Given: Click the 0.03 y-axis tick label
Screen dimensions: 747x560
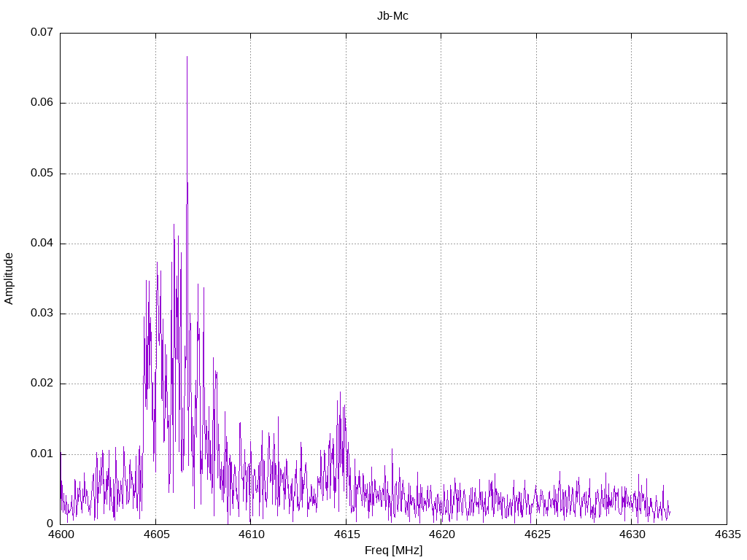Looking at the screenshot, I should (x=42, y=314).
